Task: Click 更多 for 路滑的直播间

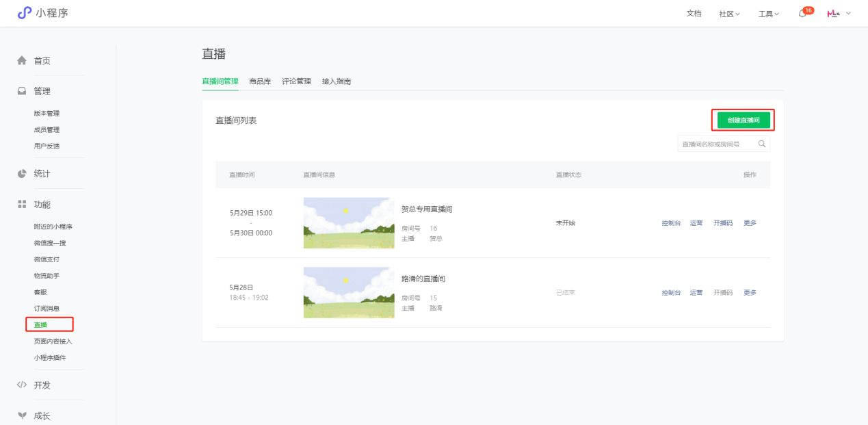Action: click(750, 293)
